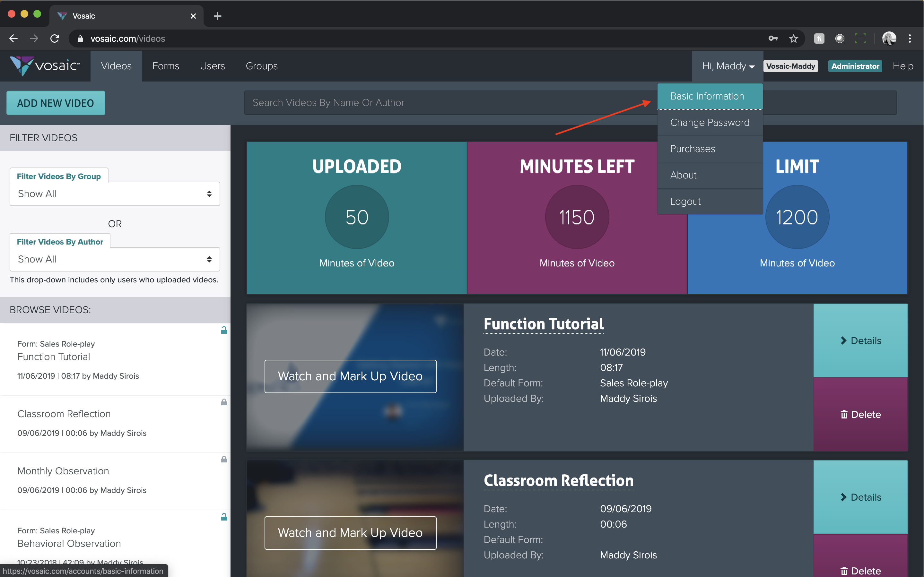The height and width of the screenshot is (577, 924).
Task: Click the FILTER VIDEOS section header
Action: pyautogui.click(x=115, y=138)
